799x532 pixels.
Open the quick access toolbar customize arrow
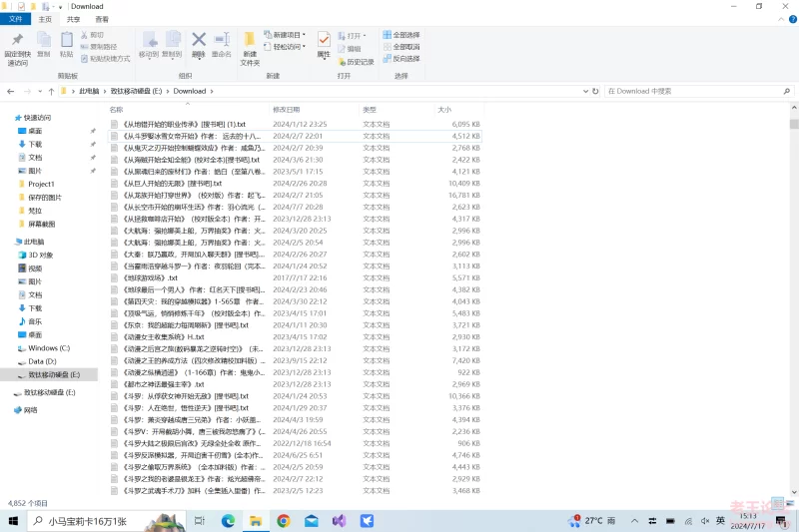61,7
